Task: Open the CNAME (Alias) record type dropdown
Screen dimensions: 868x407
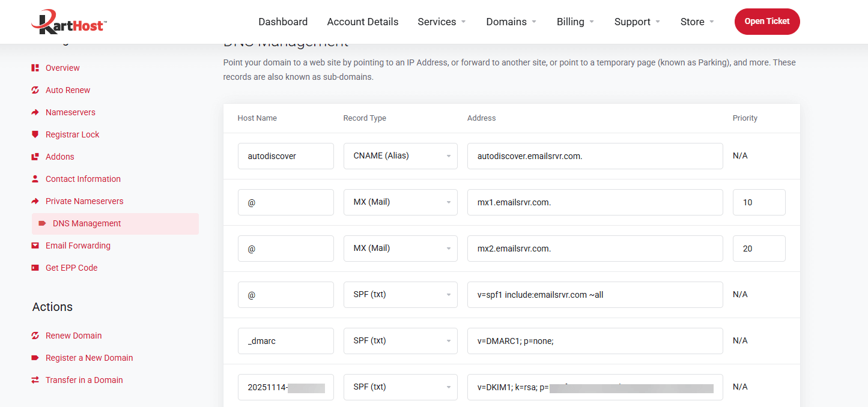Action: click(401, 155)
